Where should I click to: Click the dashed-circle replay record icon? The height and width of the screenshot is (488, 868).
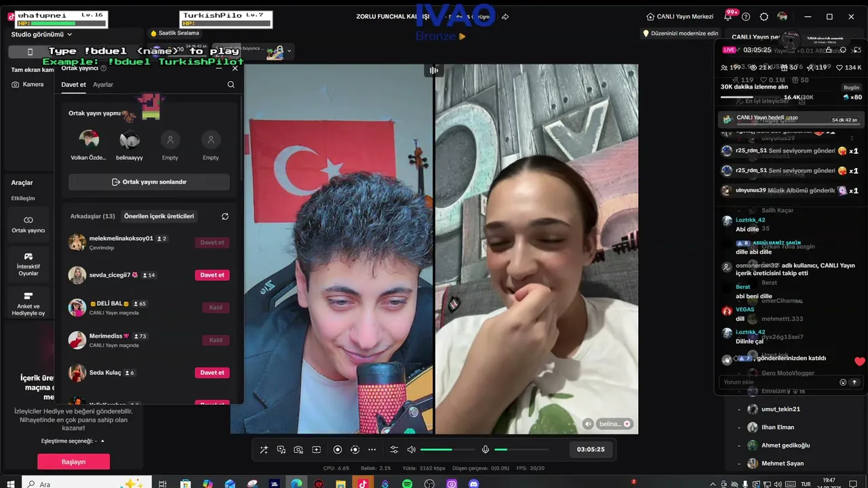point(355,449)
